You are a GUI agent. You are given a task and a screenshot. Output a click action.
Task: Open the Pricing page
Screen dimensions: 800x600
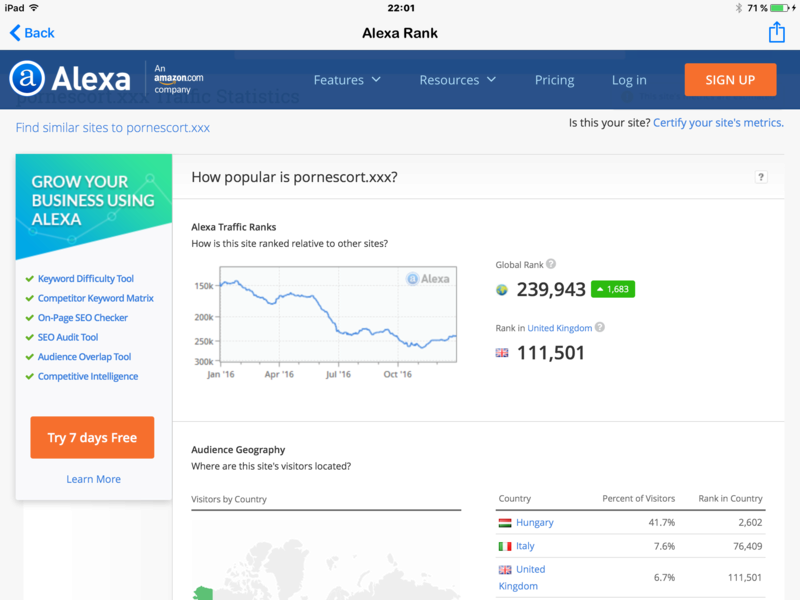coord(555,80)
